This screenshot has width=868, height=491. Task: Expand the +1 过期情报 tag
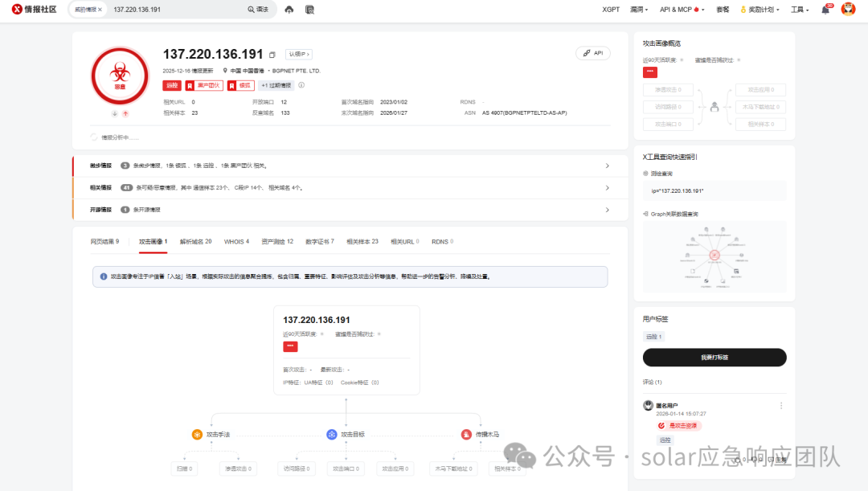pos(276,85)
